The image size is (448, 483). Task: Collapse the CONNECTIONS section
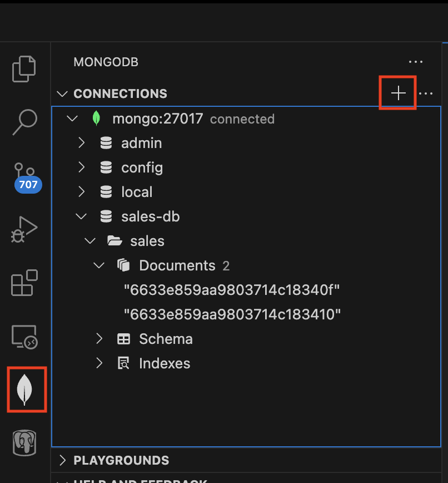62,93
